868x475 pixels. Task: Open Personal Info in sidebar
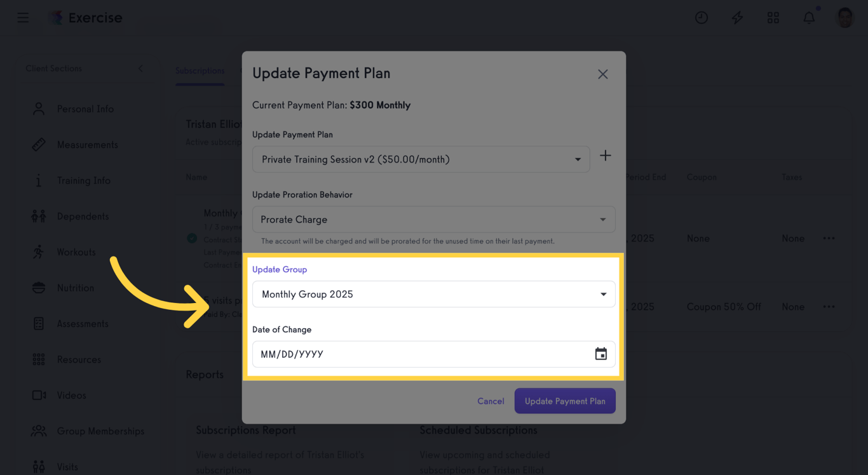85,109
